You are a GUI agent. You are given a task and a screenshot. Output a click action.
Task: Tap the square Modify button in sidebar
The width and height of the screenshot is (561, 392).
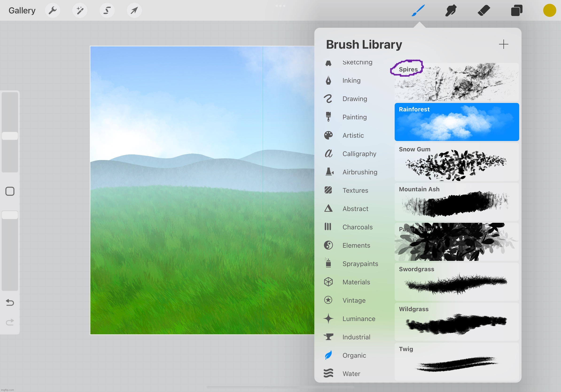(10, 191)
